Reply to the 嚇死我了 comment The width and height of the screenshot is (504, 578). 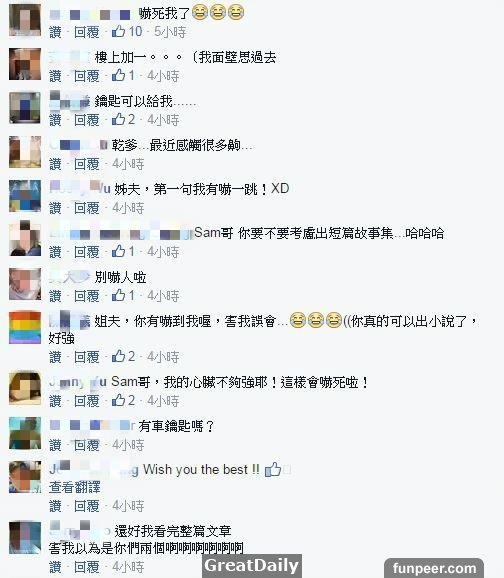(x=87, y=32)
